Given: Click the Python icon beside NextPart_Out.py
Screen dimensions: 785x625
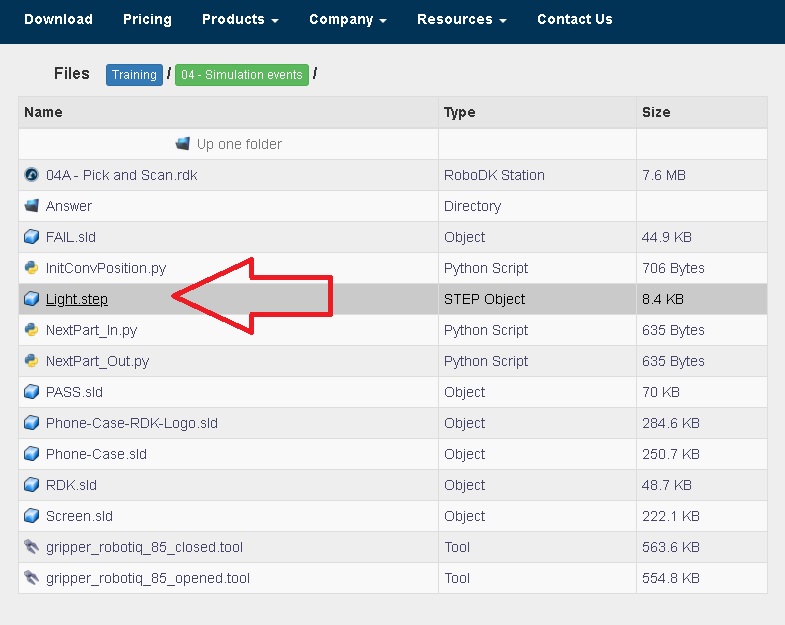Looking at the screenshot, I should pos(31,361).
